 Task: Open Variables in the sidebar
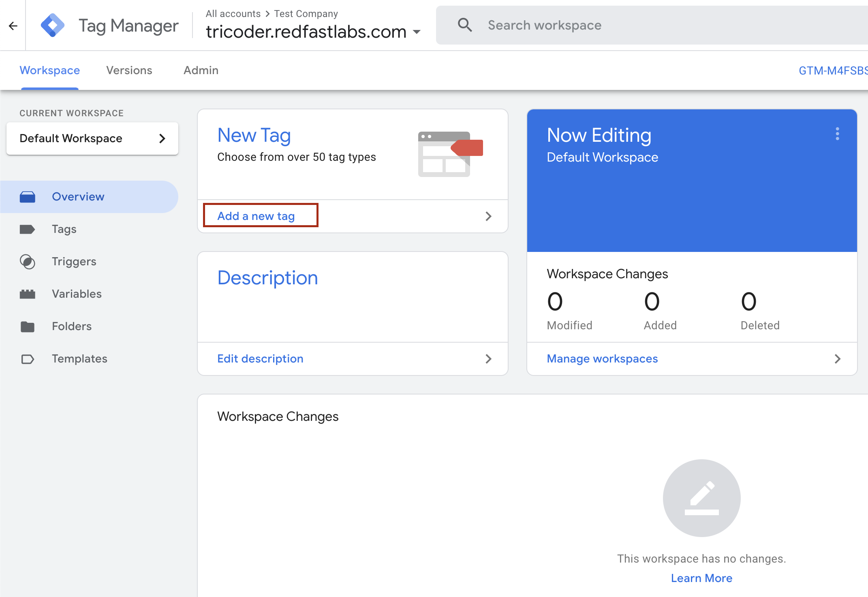(x=89, y=294)
